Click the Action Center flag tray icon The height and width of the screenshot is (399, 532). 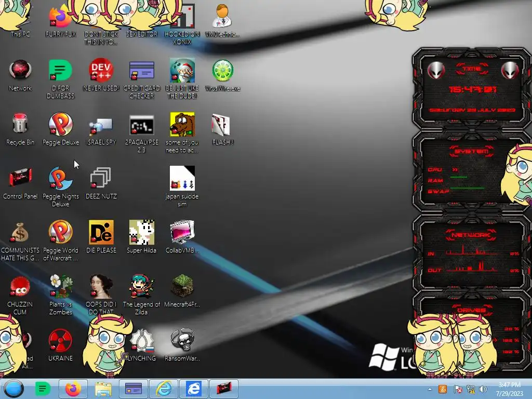458,389
